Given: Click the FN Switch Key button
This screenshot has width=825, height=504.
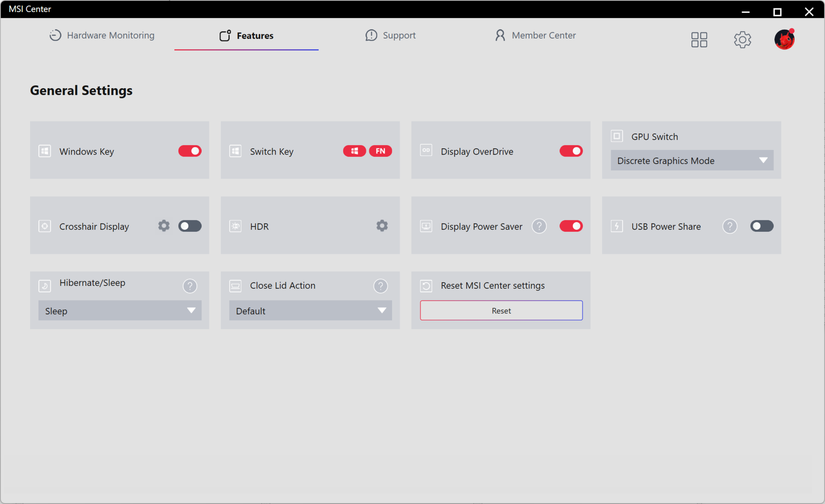Looking at the screenshot, I should click(380, 151).
